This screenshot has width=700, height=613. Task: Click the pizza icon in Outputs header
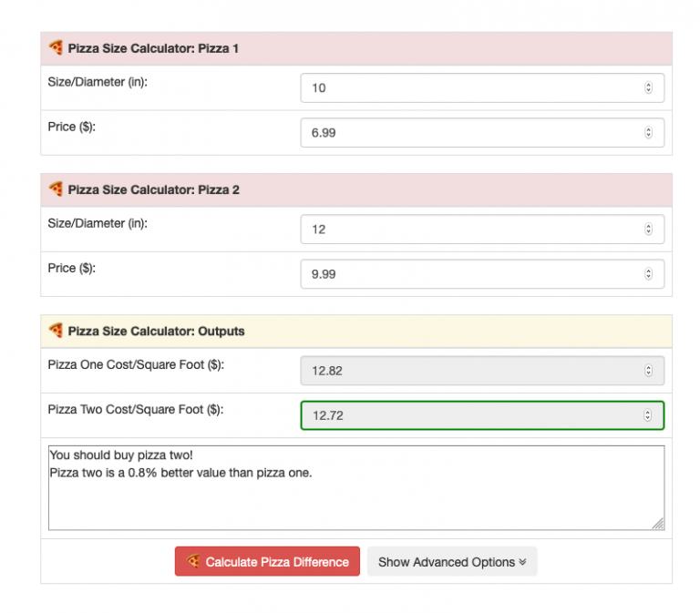click(x=56, y=331)
